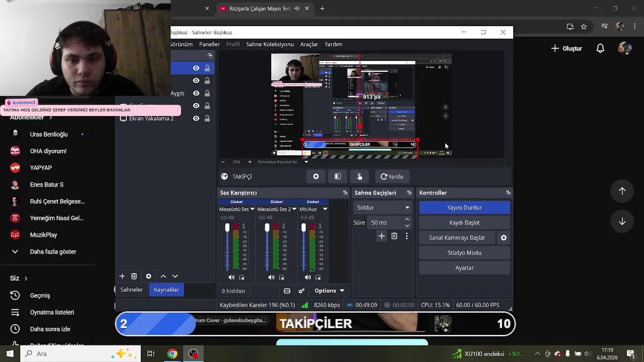Move selected source down in the list
The width and height of the screenshot is (644, 362).
pyautogui.click(x=175, y=276)
